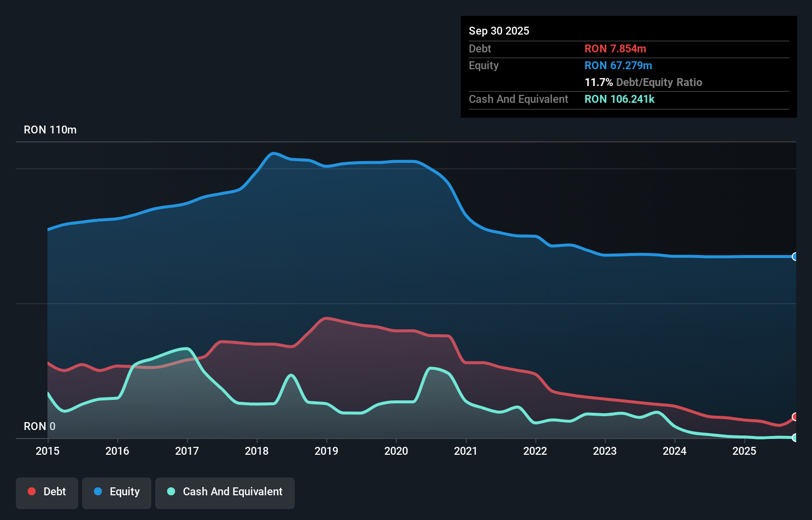
Task: Select the red debt endpoint marker on chart edge
Action: tap(795, 417)
